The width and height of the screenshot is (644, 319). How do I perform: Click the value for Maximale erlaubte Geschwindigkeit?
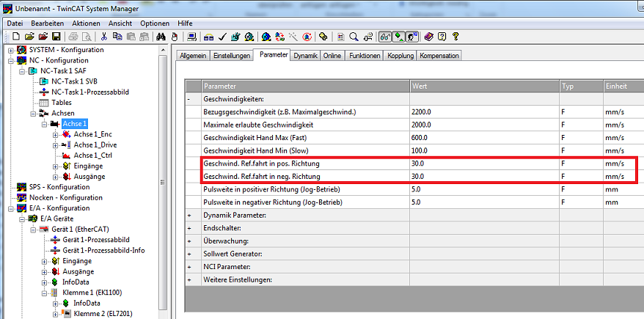(484, 125)
